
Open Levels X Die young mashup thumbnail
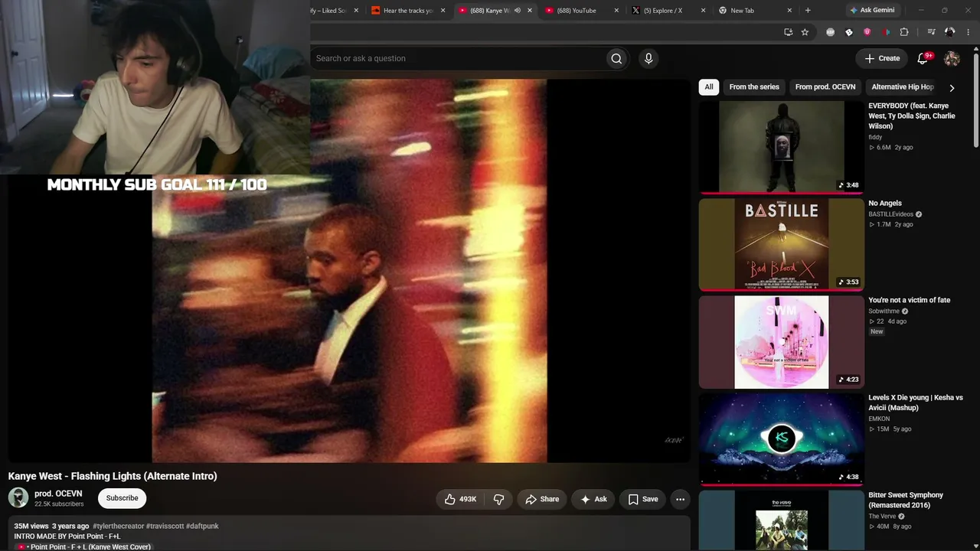(x=781, y=439)
